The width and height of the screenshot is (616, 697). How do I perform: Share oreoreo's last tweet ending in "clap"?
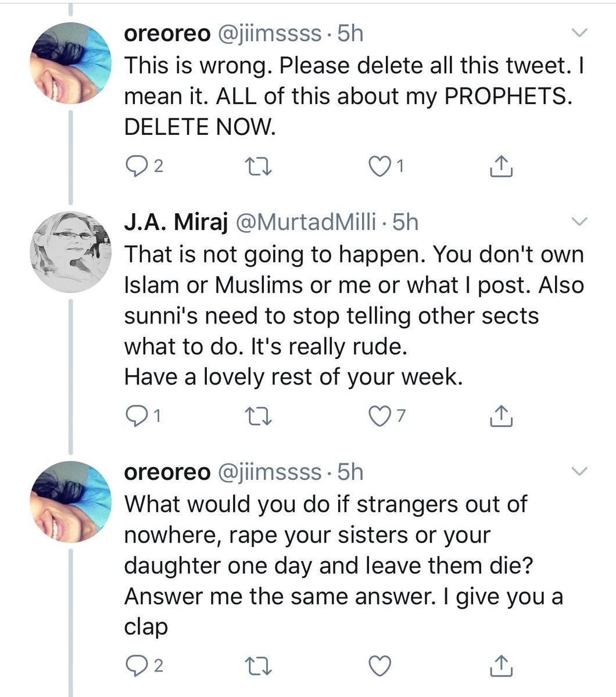tap(501, 666)
